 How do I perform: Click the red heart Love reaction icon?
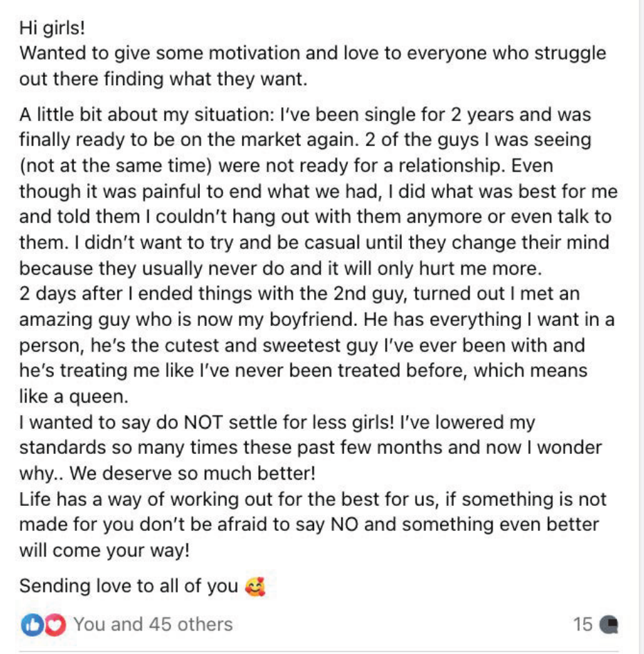click(x=55, y=625)
